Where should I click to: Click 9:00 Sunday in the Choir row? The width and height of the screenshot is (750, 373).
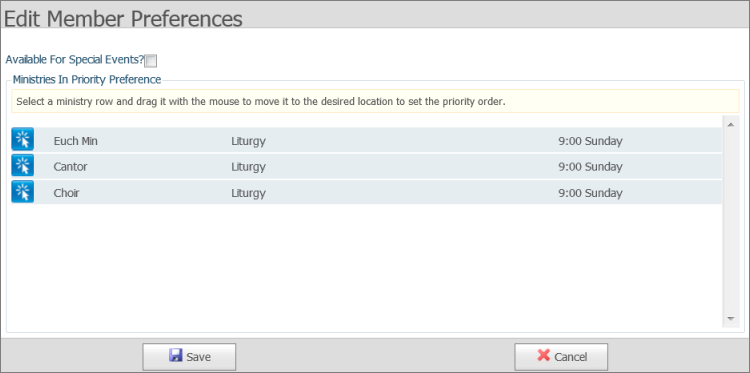pos(590,194)
